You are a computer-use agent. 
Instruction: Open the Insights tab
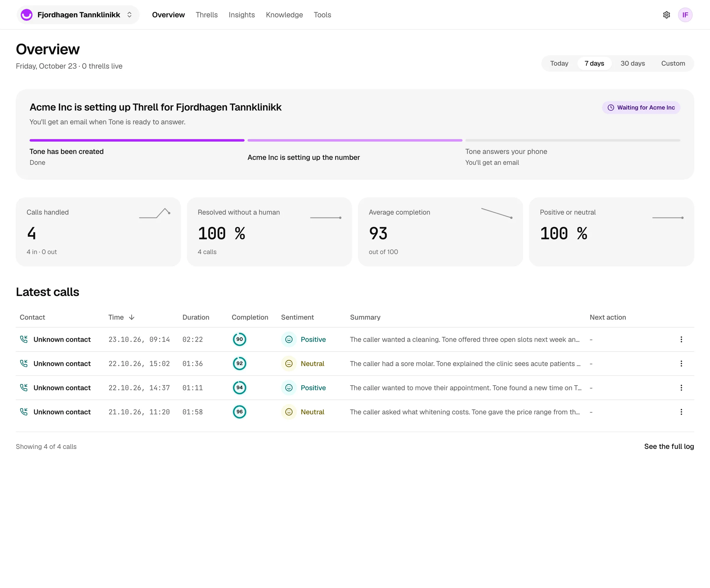click(x=241, y=15)
